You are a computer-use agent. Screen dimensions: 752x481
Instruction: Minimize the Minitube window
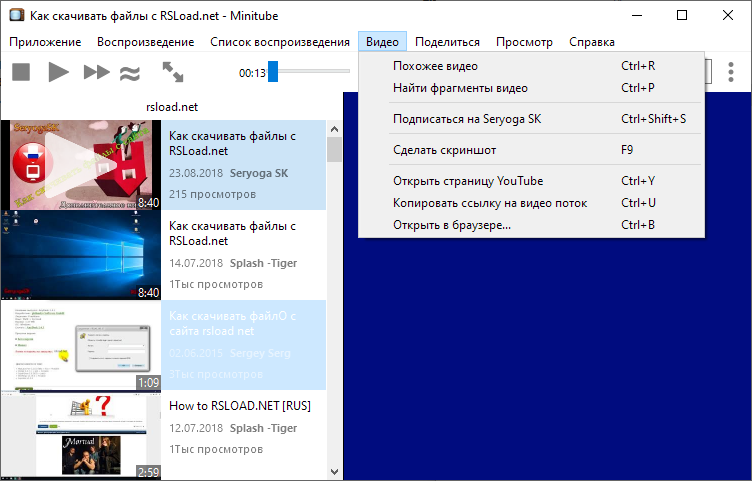[x=637, y=15]
